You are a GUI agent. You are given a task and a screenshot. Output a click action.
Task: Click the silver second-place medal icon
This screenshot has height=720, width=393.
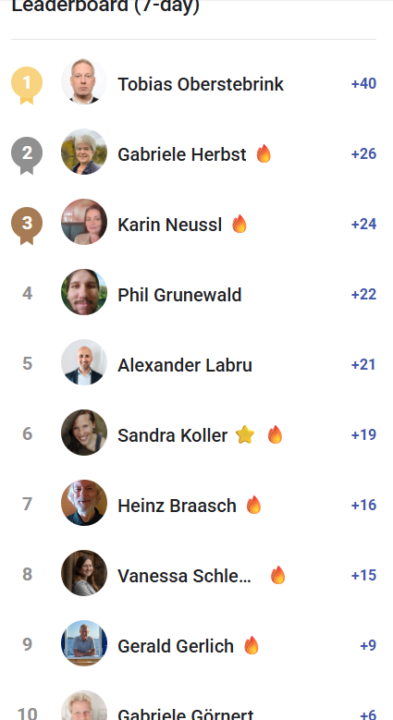tap(27, 155)
